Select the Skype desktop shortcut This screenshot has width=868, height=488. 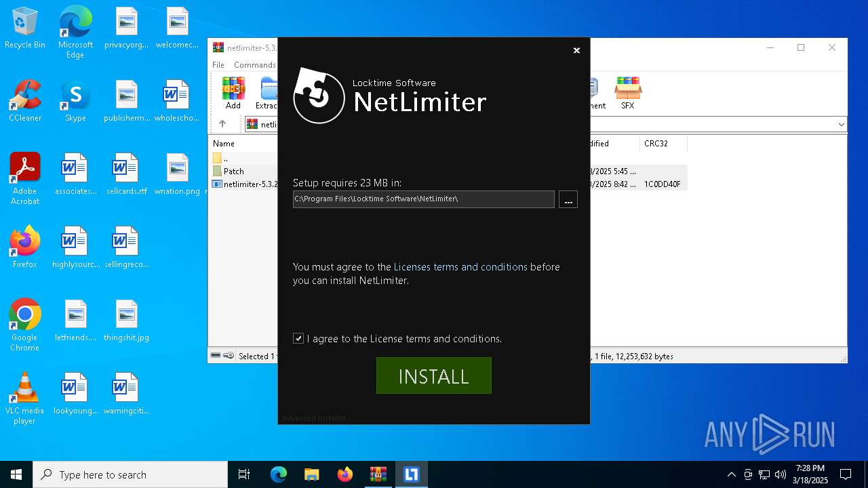tap(75, 102)
